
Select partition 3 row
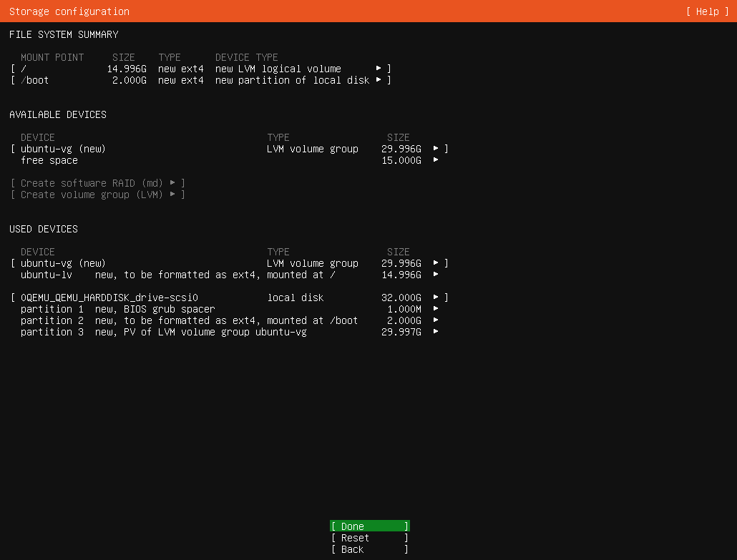click(230, 332)
